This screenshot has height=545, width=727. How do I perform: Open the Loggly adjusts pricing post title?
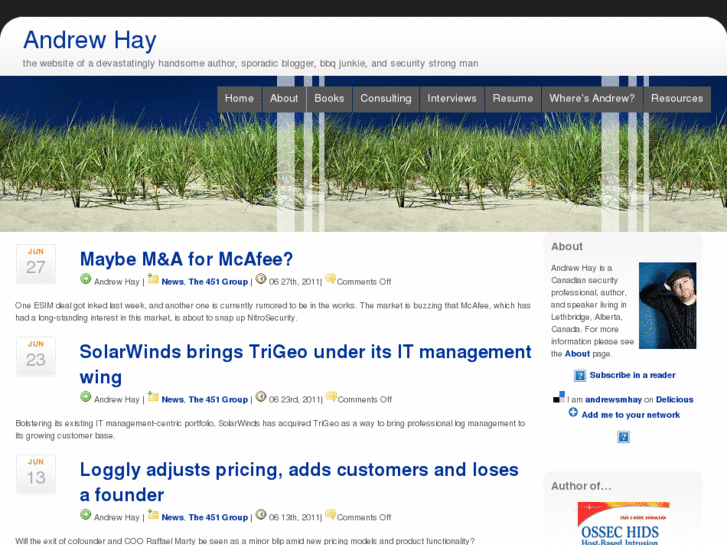299,482
